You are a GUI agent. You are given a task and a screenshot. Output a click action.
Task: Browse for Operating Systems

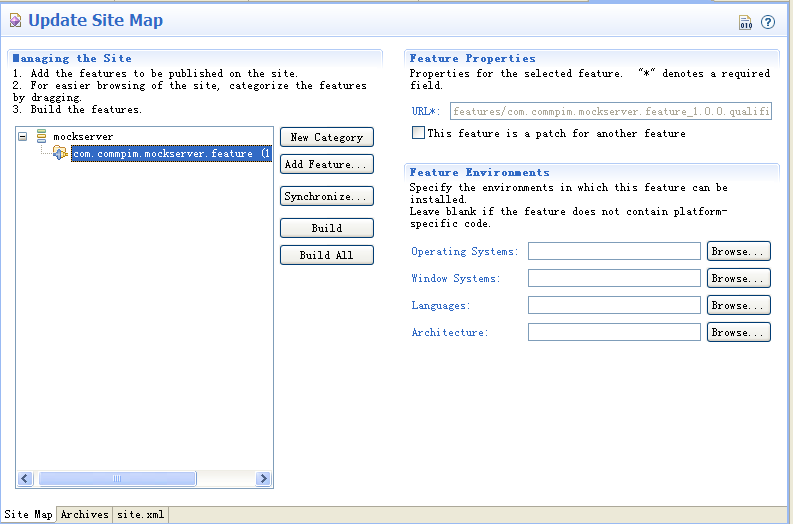point(738,251)
